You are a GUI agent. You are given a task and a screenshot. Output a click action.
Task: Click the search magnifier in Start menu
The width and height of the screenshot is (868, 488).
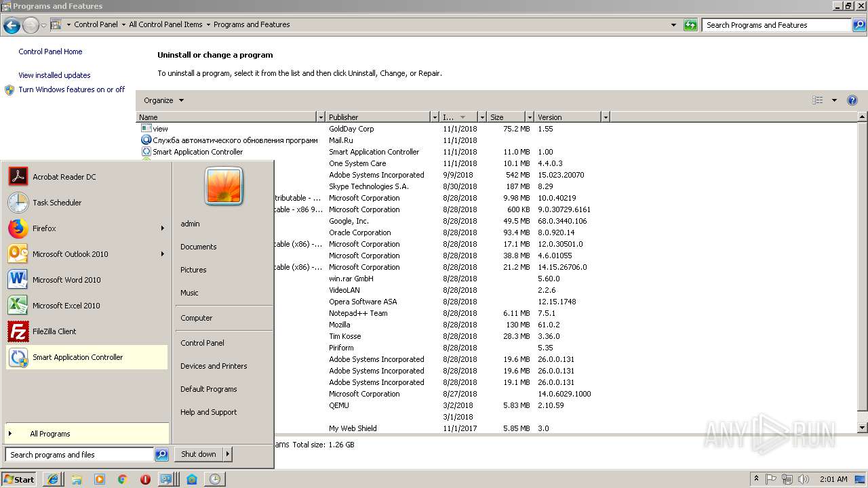(161, 455)
